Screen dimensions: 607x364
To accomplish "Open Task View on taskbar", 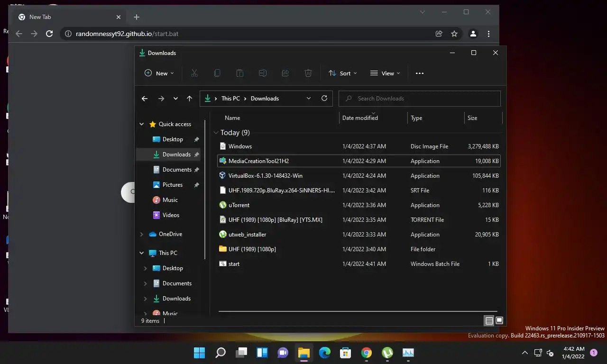I will [241, 353].
